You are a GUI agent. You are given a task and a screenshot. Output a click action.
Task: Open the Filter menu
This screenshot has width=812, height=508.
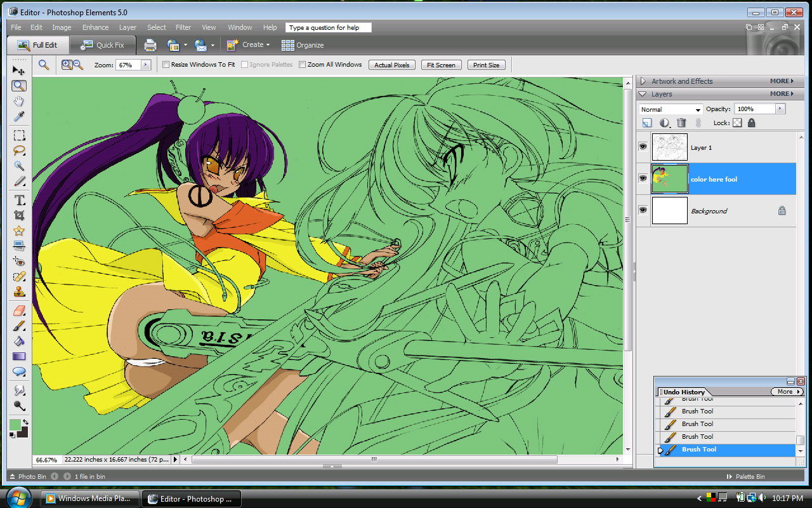[183, 27]
